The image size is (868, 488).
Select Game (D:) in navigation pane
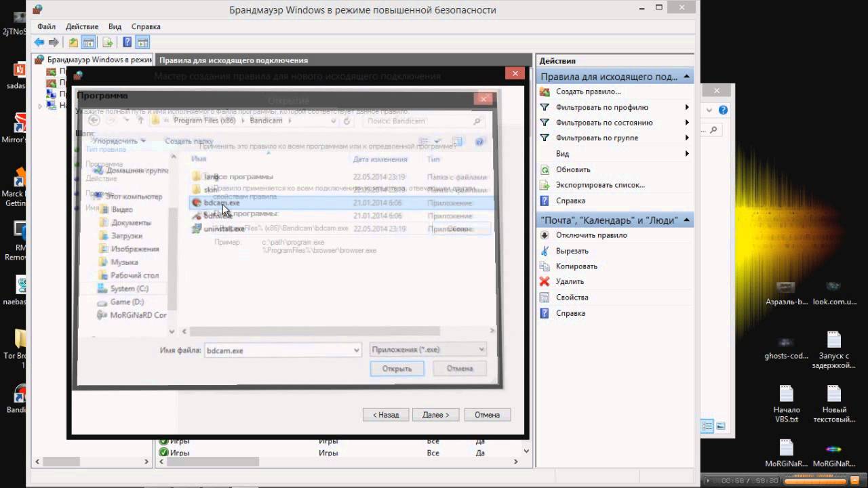coord(127,302)
